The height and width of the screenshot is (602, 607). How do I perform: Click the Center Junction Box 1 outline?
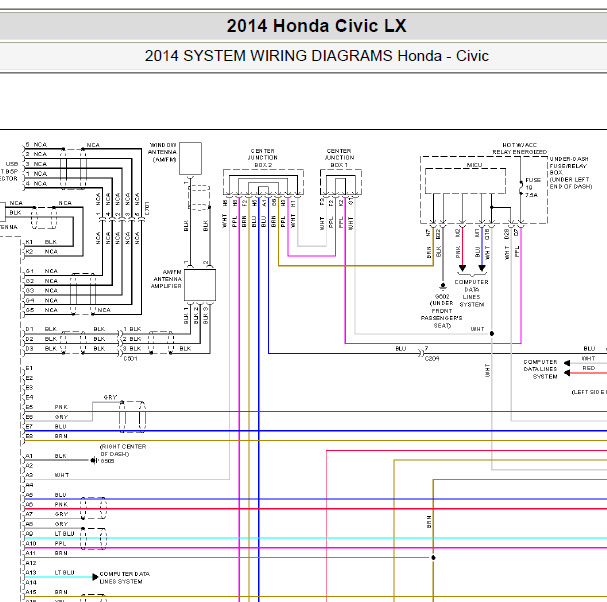(x=341, y=182)
